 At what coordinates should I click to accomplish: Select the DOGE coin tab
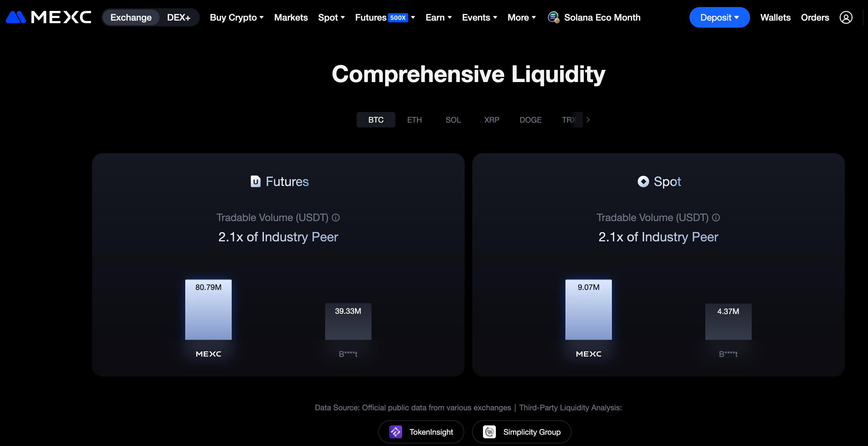point(530,120)
